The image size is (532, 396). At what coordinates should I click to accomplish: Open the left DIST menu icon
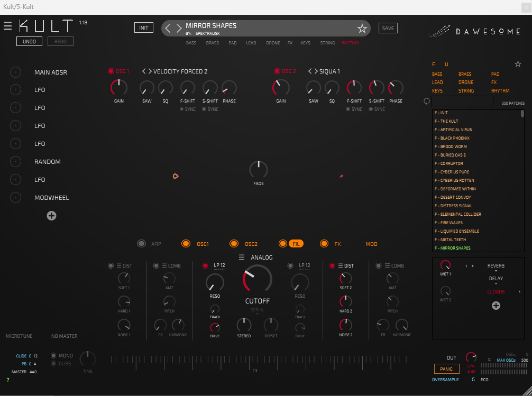point(119,266)
